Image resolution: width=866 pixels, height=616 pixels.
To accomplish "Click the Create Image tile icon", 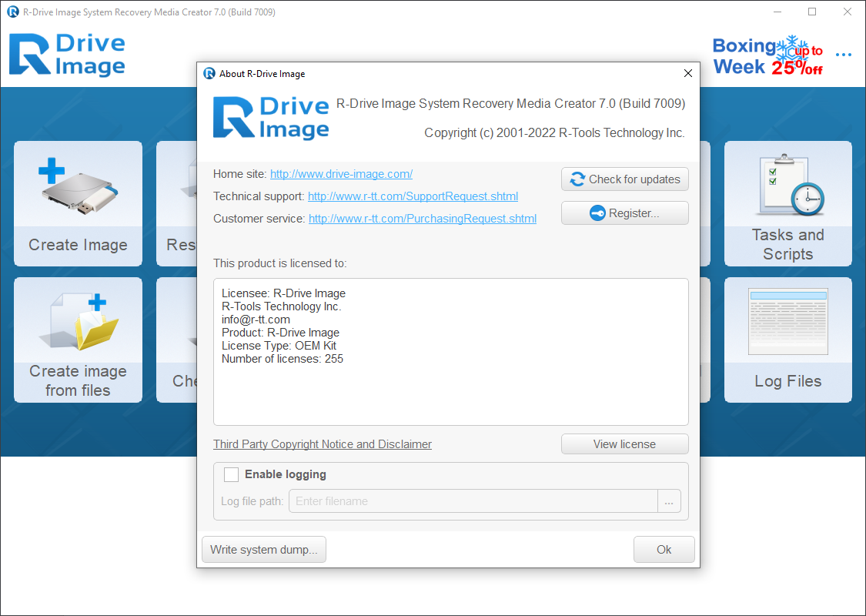I will (78, 187).
